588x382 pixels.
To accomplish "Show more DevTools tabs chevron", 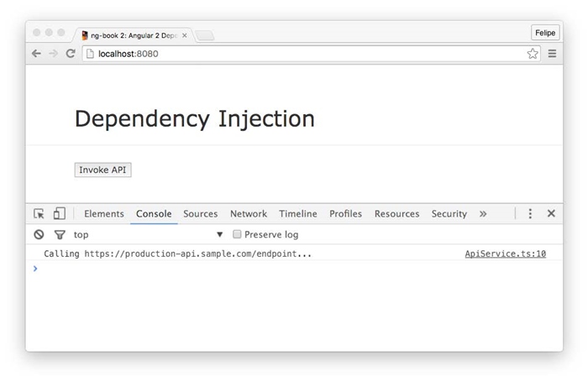I will tap(483, 214).
